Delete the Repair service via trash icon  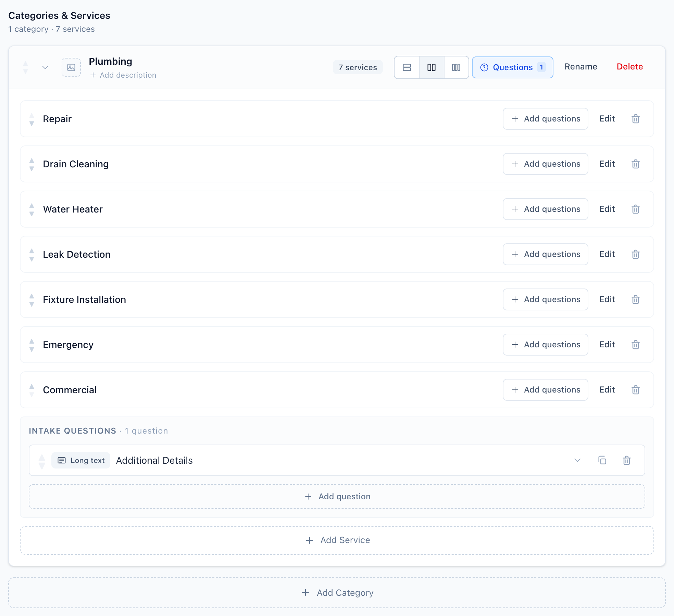636,119
